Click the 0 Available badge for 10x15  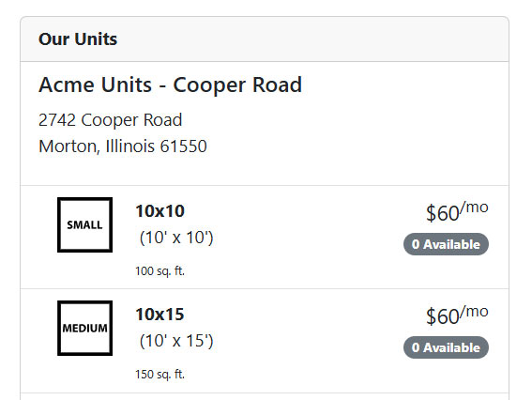click(x=446, y=347)
